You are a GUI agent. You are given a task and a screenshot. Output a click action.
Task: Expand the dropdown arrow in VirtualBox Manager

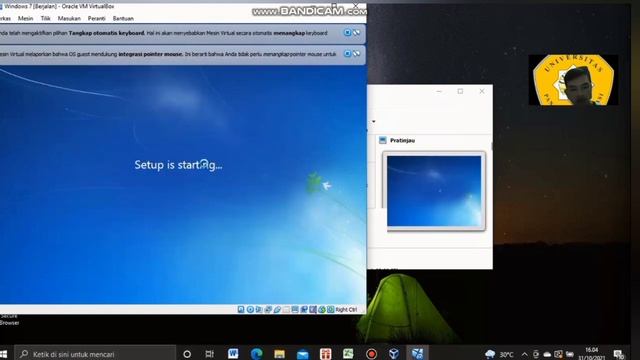click(373, 121)
